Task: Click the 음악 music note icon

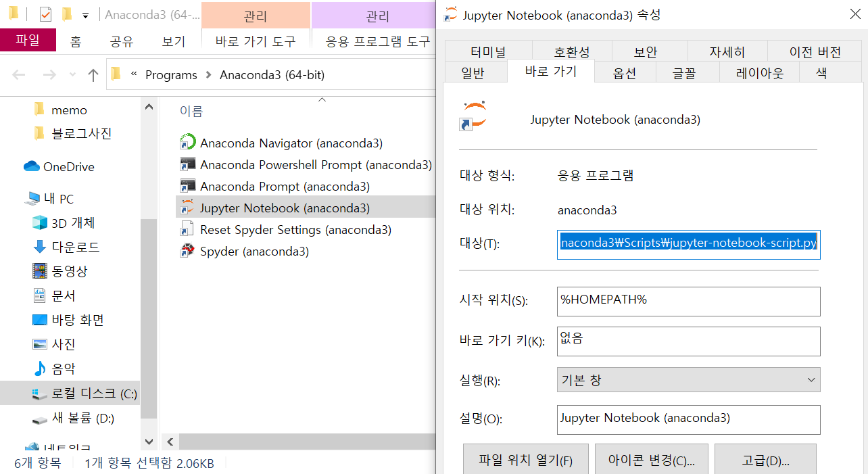Action: 40,369
